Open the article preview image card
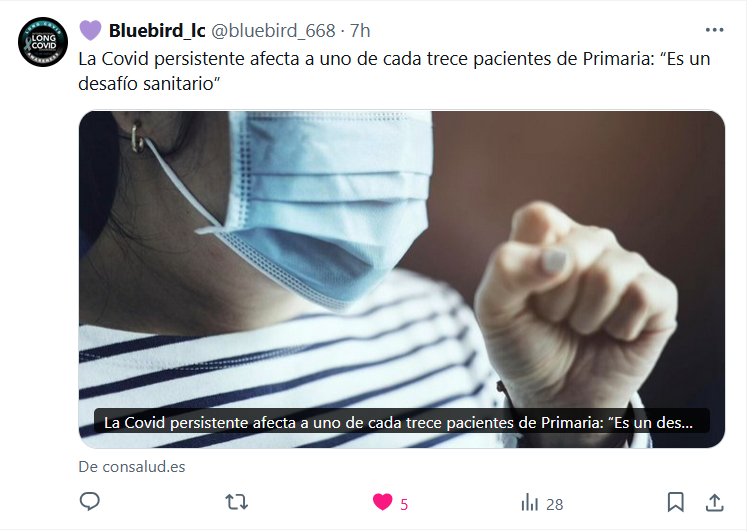Image resolution: width=756 pixels, height=532 pixels. pos(402,279)
